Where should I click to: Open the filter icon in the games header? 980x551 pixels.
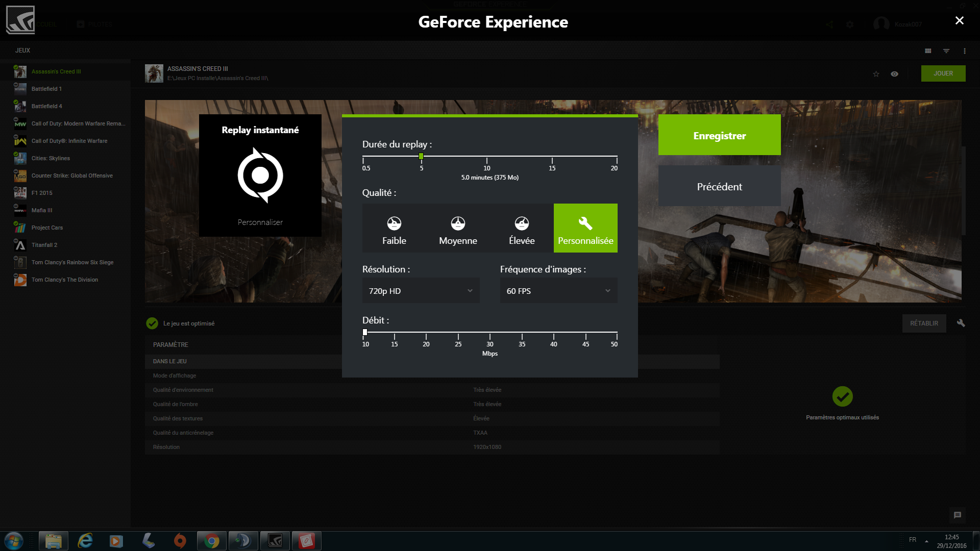(946, 51)
